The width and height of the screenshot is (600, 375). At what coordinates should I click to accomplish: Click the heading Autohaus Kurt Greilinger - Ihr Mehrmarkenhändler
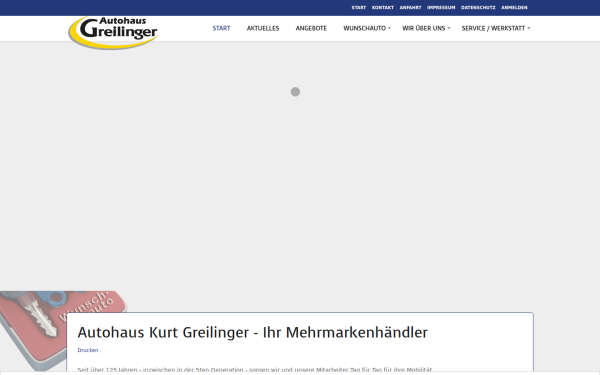pyautogui.click(x=252, y=332)
